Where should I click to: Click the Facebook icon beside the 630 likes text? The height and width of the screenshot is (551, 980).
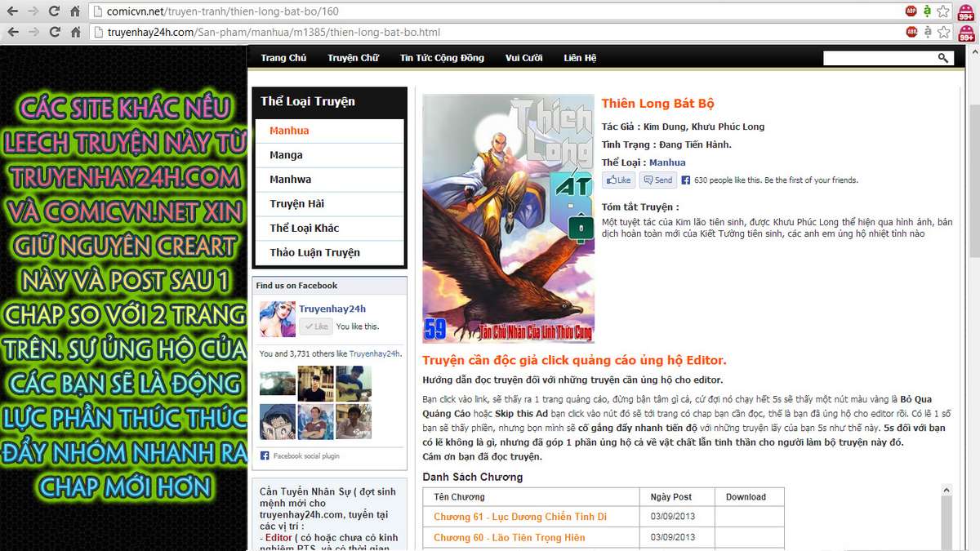686,180
